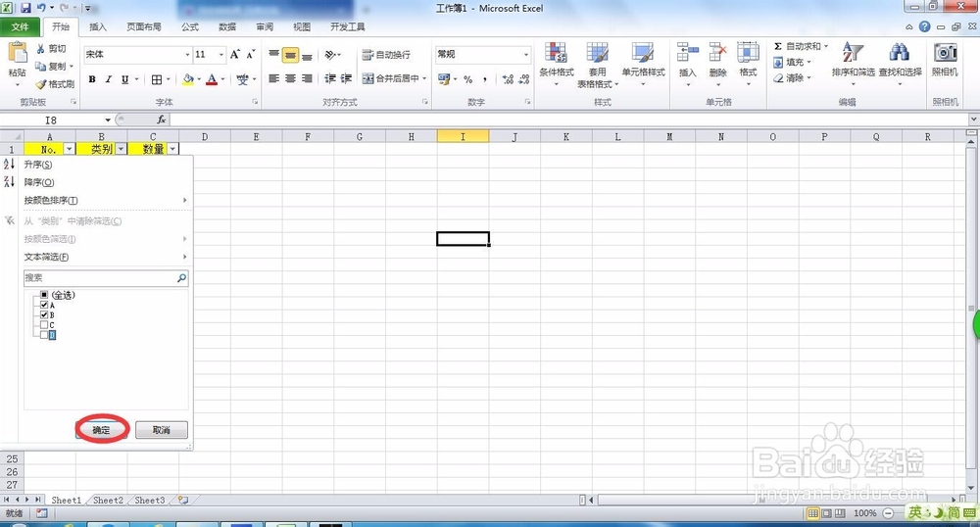
Task: Open filter dropdown on 类别 column
Action: [122, 149]
